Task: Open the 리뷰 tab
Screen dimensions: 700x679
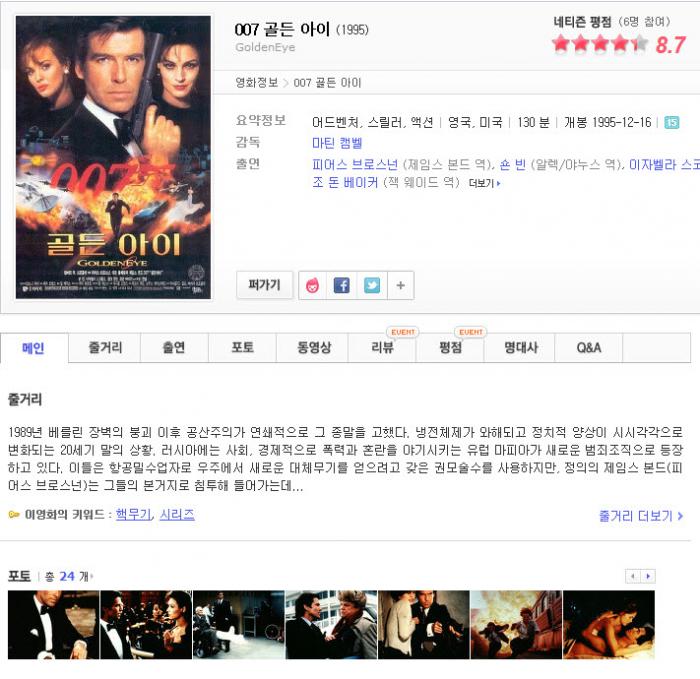Action: pos(382,348)
